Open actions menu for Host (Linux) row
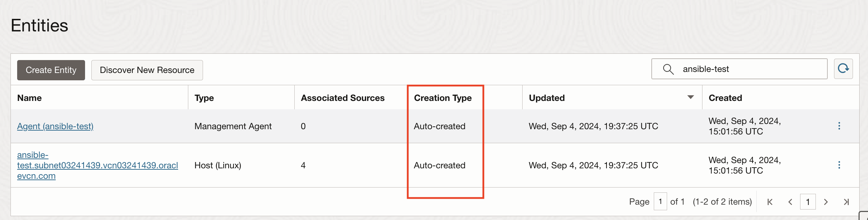The image size is (868, 220). [839, 165]
